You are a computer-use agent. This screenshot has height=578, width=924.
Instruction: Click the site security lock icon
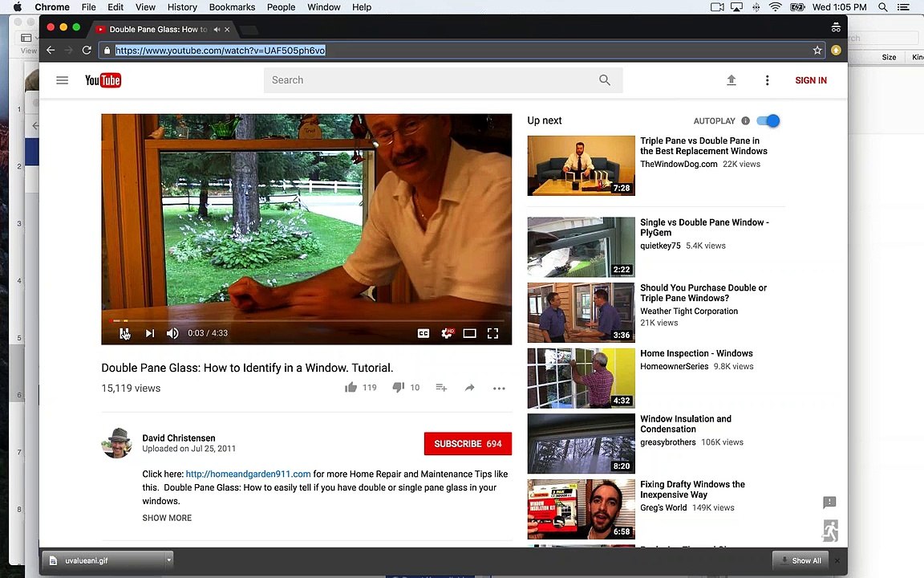tap(107, 51)
